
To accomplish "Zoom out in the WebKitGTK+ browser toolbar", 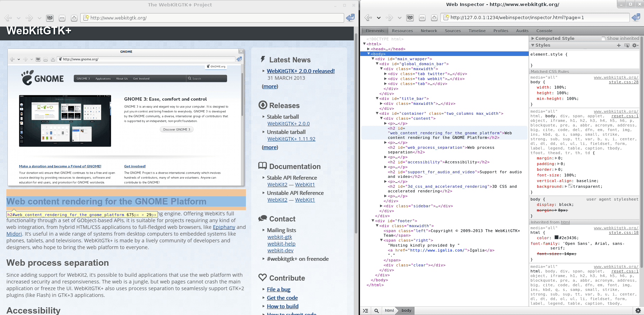I will (x=62, y=18).
